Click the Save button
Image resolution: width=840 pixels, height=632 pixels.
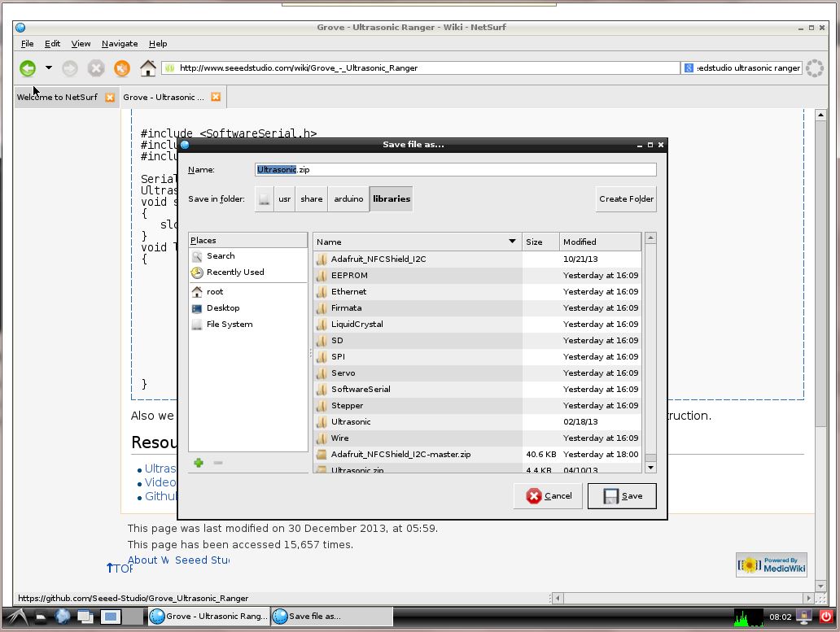(x=622, y=496)
